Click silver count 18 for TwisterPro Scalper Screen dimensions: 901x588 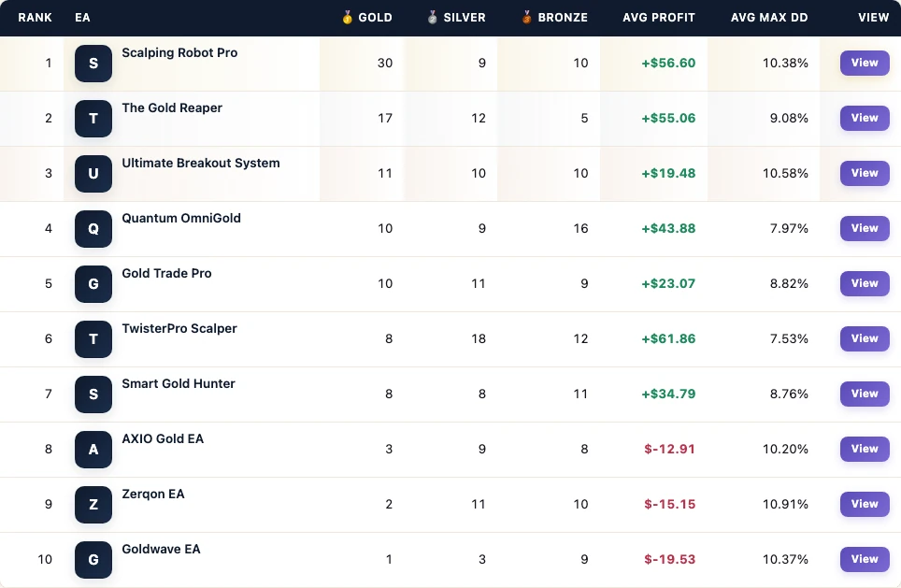point(479,339)
